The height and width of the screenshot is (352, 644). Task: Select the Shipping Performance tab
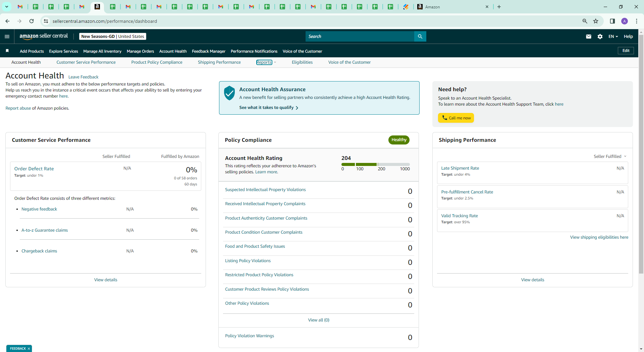(x=219, y=62)
